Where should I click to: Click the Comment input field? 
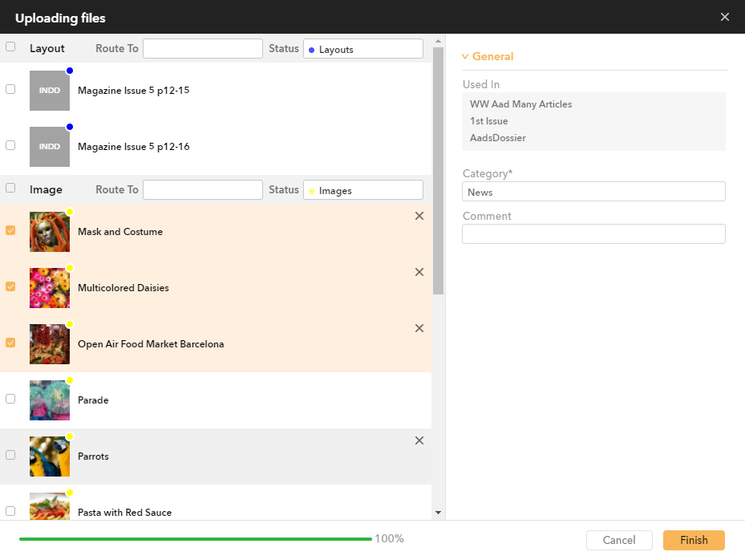[593, 233]
